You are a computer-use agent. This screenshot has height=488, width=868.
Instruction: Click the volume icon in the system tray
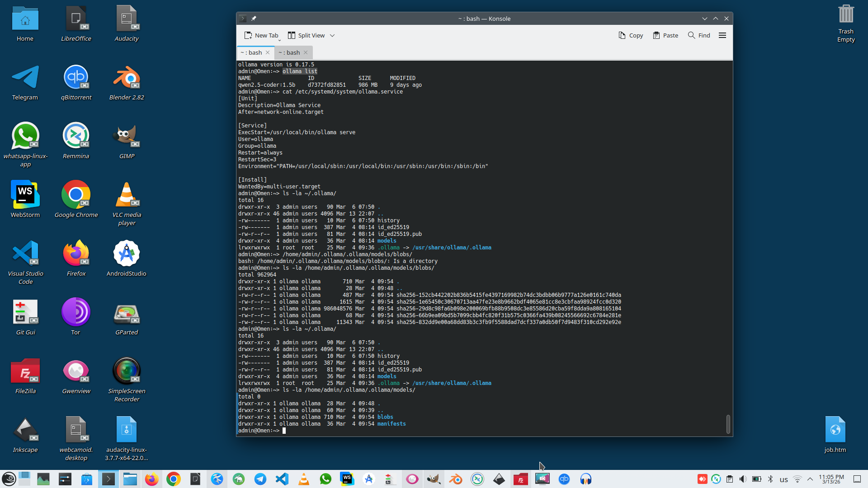[x=743, y=479]
